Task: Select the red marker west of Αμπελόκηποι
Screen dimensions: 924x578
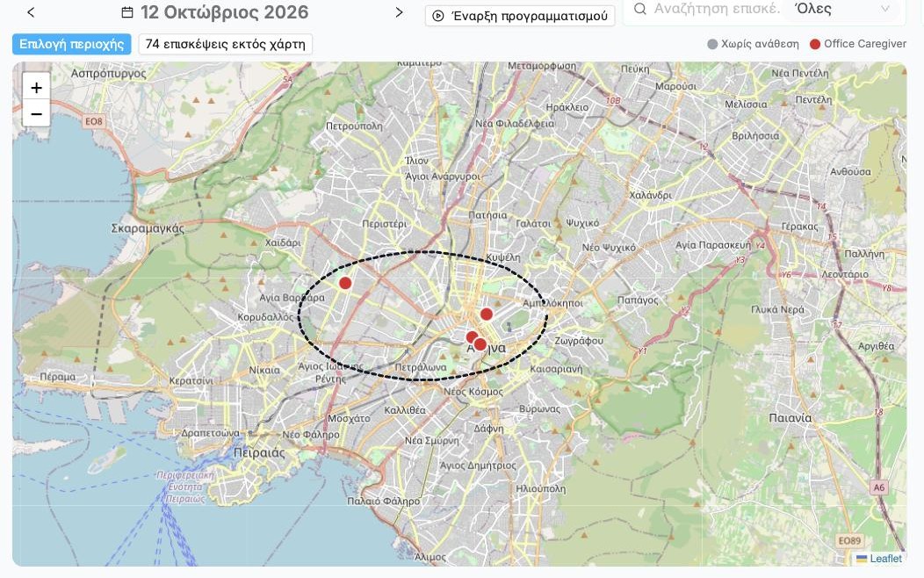Action: pyautogui.click(x=487, y=314)
